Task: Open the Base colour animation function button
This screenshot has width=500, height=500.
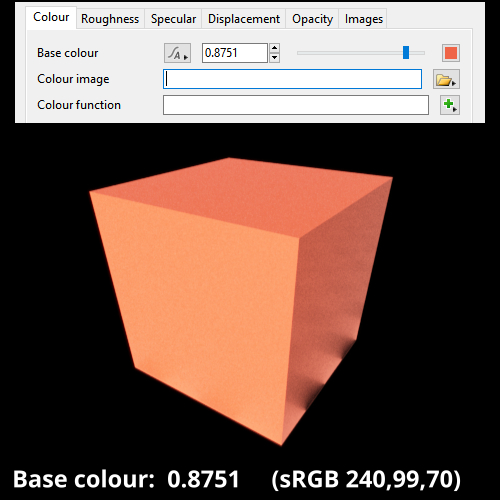Action: point(177,53)
